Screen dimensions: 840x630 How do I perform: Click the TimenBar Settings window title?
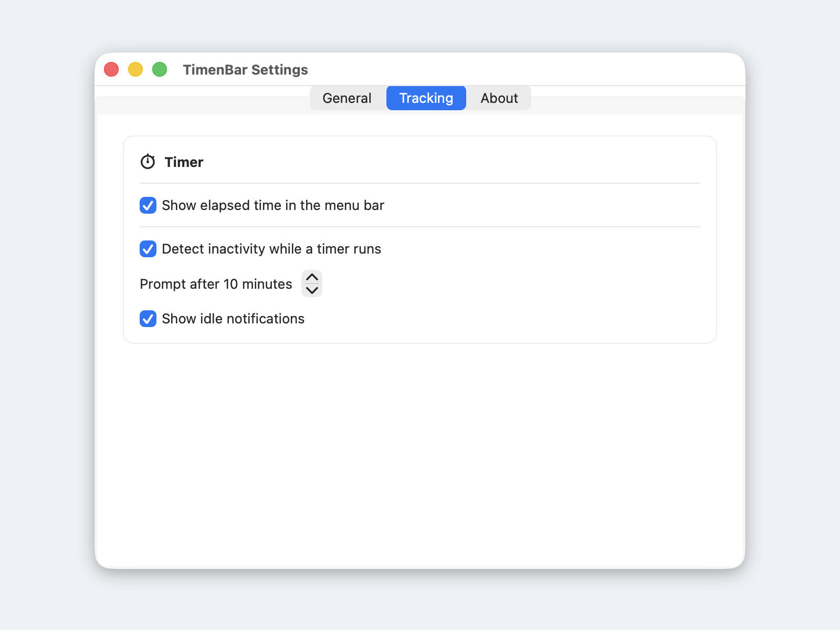point(245,70)
